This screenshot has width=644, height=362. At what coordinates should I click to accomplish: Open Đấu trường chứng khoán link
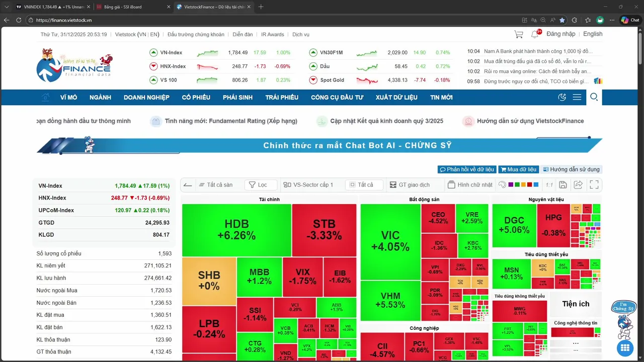pos(196,35)
